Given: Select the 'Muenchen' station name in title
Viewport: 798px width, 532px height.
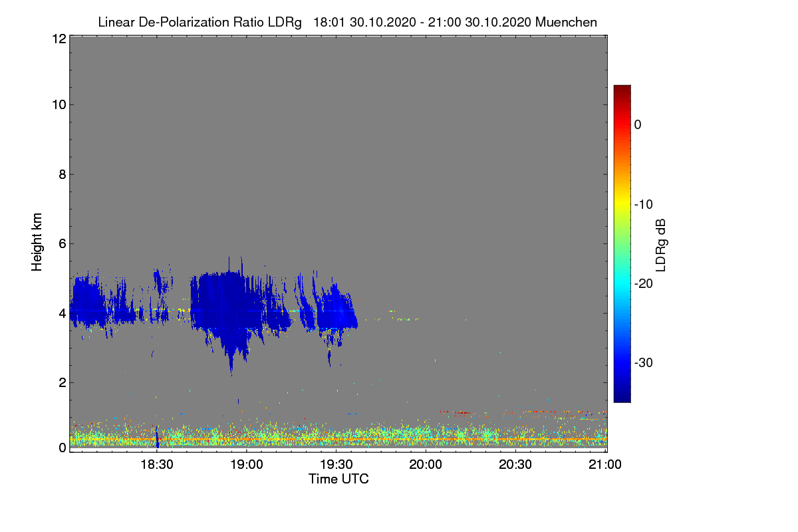Looking at the screenshot, I should pyautogui.click(x=566, y=22).
